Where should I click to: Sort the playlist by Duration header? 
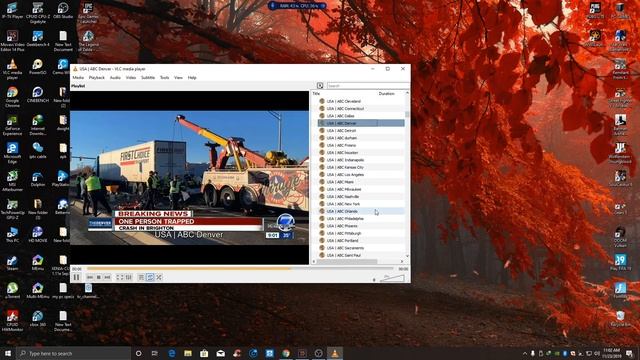387,93
